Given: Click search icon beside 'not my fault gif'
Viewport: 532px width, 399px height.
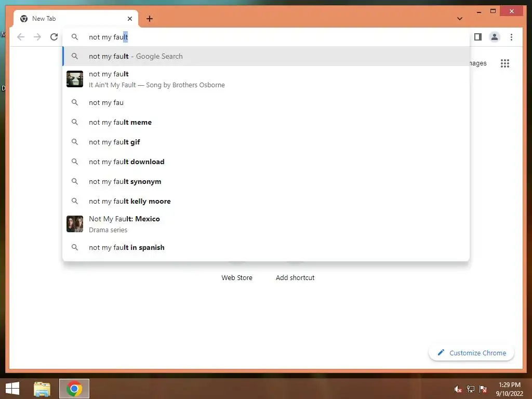Looking at the screenshot, I should pos(75,142).
